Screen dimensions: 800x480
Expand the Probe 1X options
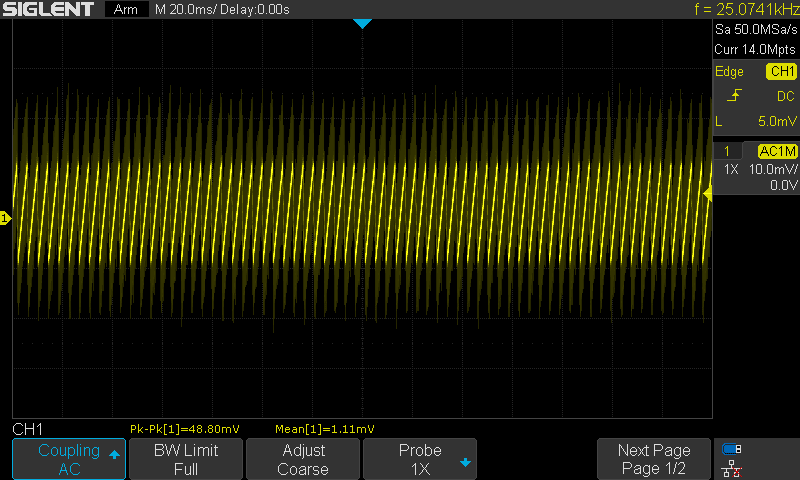pyautogui.click(x=419, y=459)
